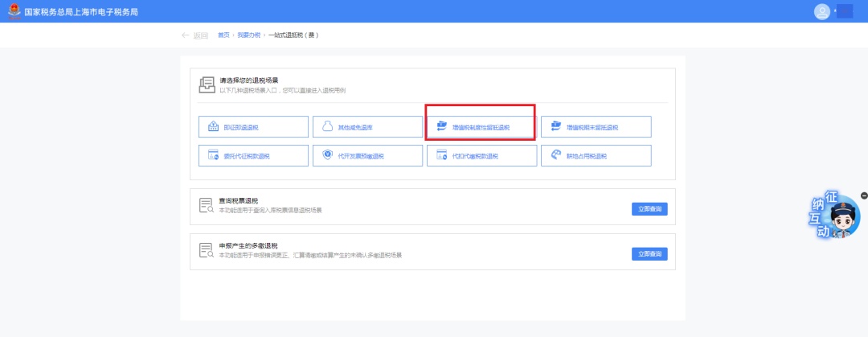Click the 请选择您的退税场景 header icon

pyautogui.click(x=207, y=85)
